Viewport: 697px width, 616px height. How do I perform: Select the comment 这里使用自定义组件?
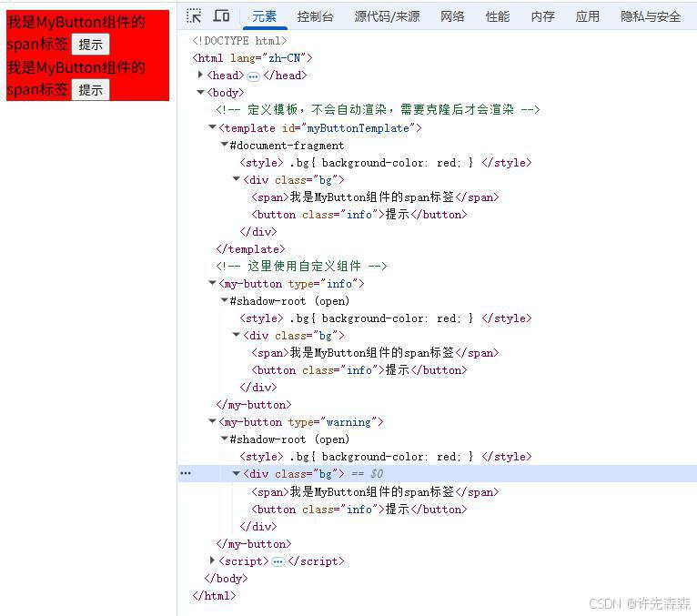301,266
